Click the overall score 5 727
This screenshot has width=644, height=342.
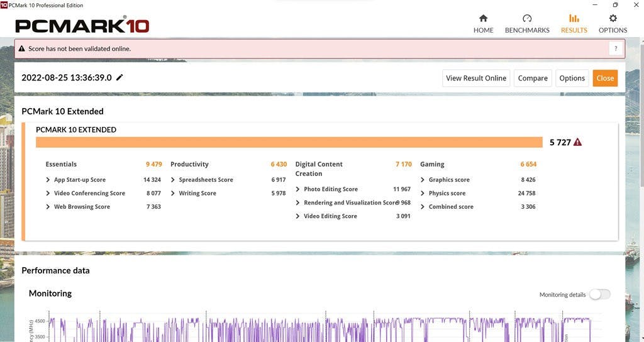click(560, 142)
